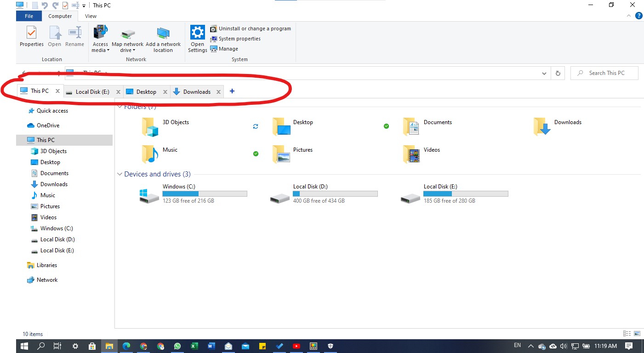Select Downloads in the left sidebar
The height and width of the screenshot is (353, 644).
point(53,184)
